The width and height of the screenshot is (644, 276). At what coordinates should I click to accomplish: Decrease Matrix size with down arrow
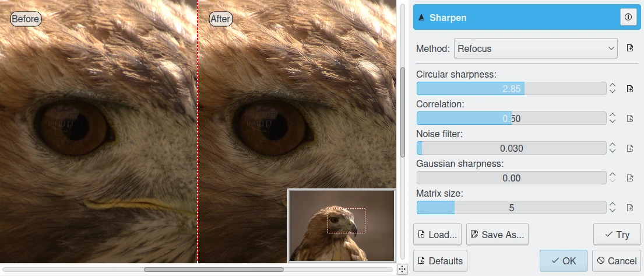[613, 211]
